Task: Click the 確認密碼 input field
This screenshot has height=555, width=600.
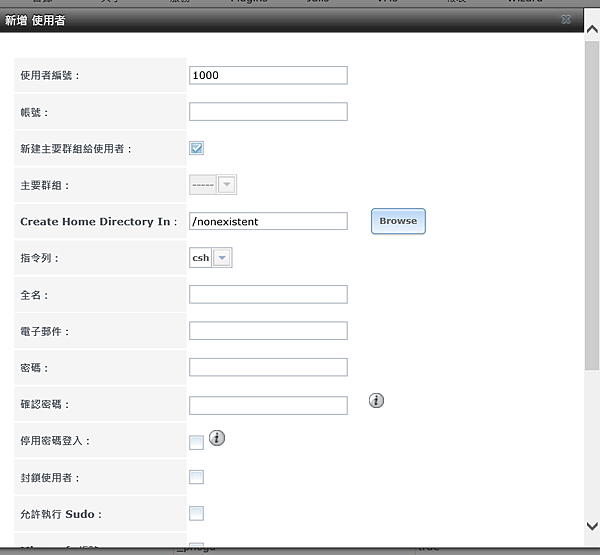Action: click(268, 405)
